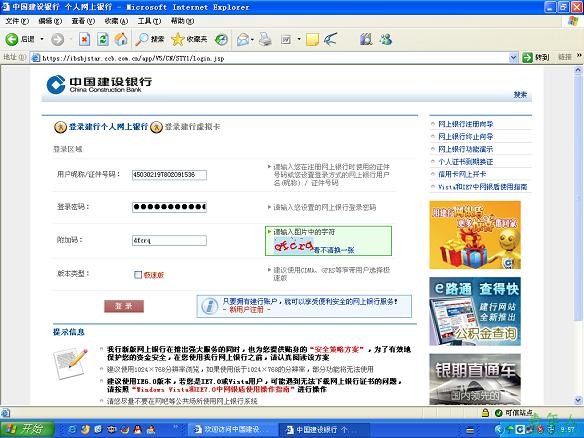Click the 银期直通车 banner image

click(475, 379)
